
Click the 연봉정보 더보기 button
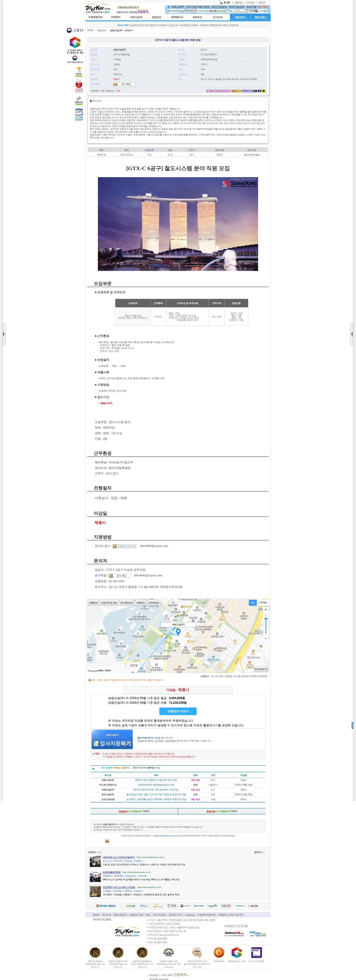178,711
